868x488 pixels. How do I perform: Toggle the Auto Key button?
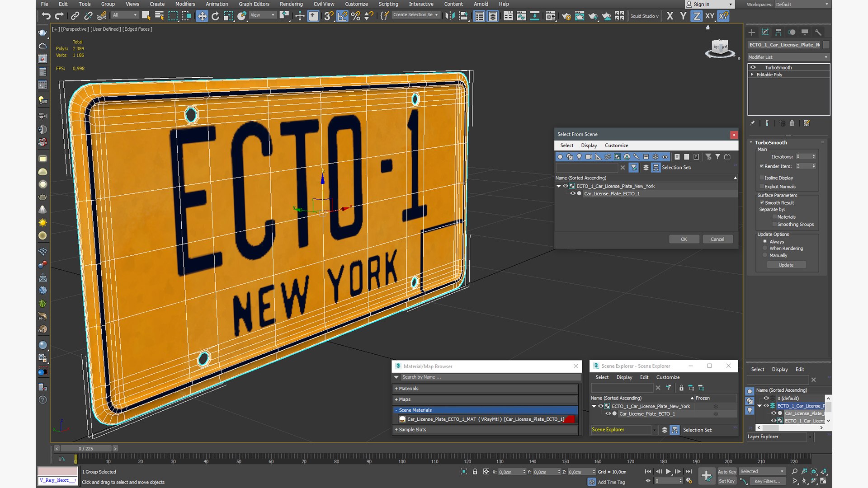(x=727, y=472)
